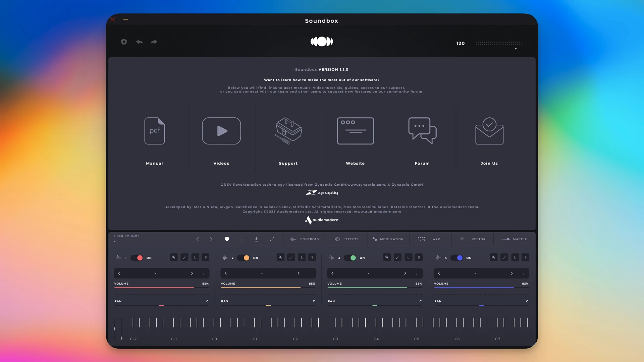This screenshot has height=362, width=644.
Task: Open the PDF Manual icon
Action: click(x=154, y=131)
